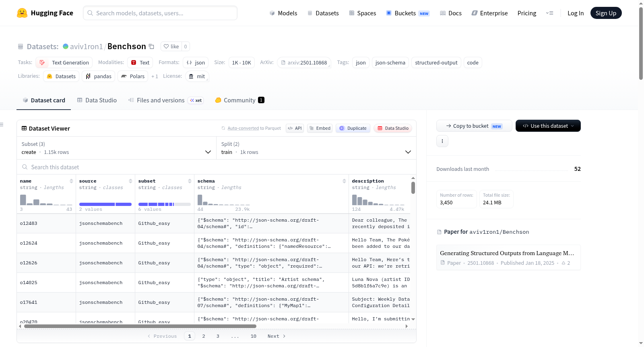The image size is (644, 347).
Task: Click the three-dot more options button
Action: [442, 141]
